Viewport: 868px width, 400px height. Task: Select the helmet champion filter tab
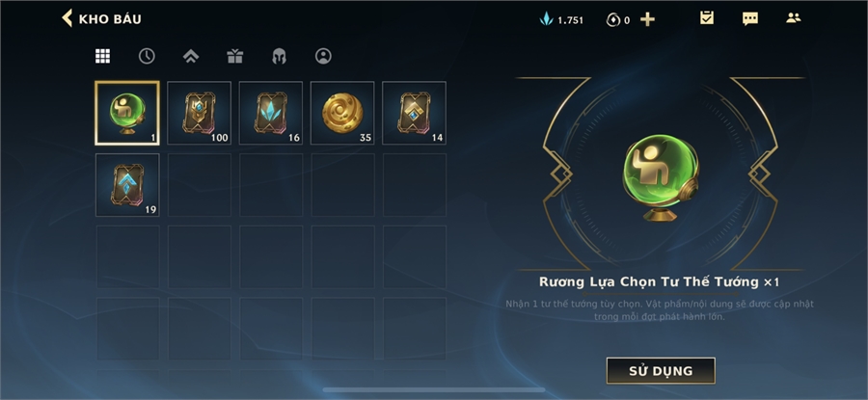point(279,56)
